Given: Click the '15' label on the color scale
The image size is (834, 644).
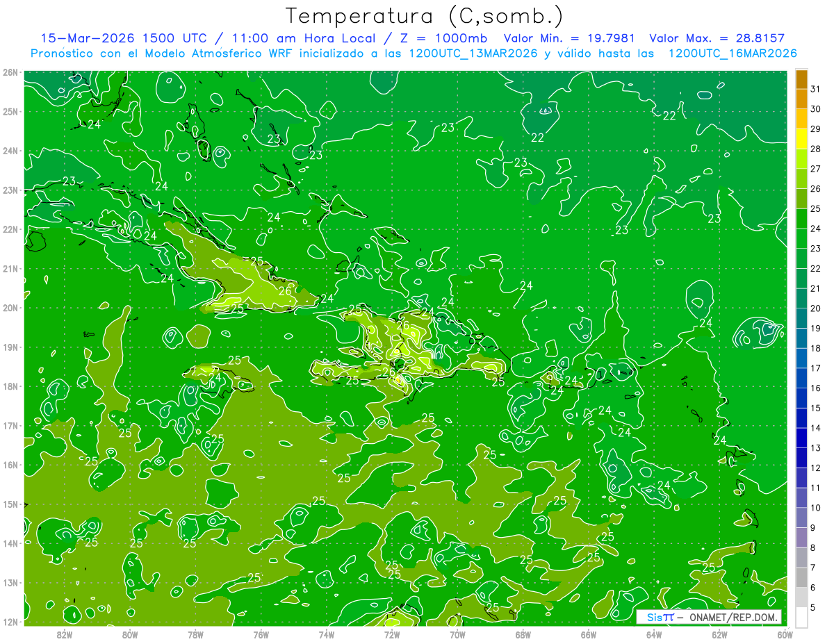Looking at the screenshot, I should tap(816, 408).
